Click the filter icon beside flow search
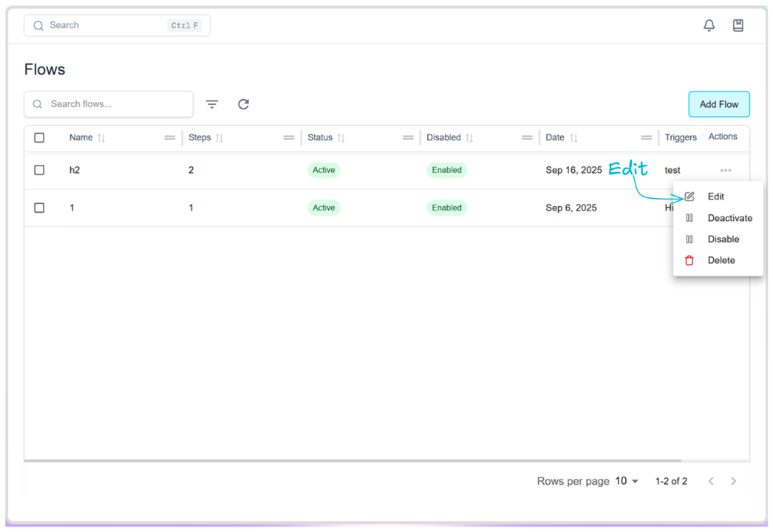This screenshot has height=532, width=773. tap(212, 104)
